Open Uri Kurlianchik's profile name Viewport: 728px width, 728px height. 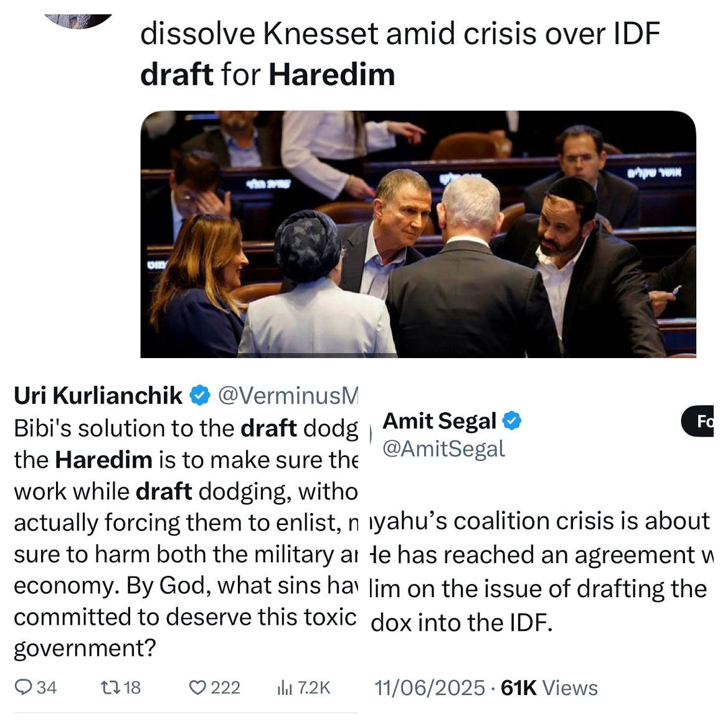coord(98,395)
